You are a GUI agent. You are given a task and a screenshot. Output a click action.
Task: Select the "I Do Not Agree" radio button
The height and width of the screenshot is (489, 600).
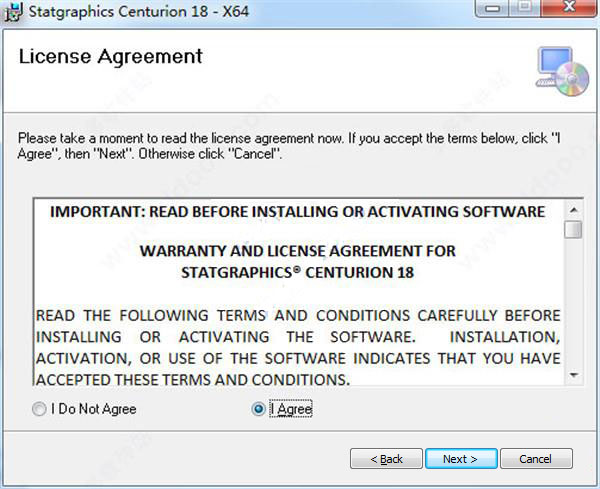point(39,409)
